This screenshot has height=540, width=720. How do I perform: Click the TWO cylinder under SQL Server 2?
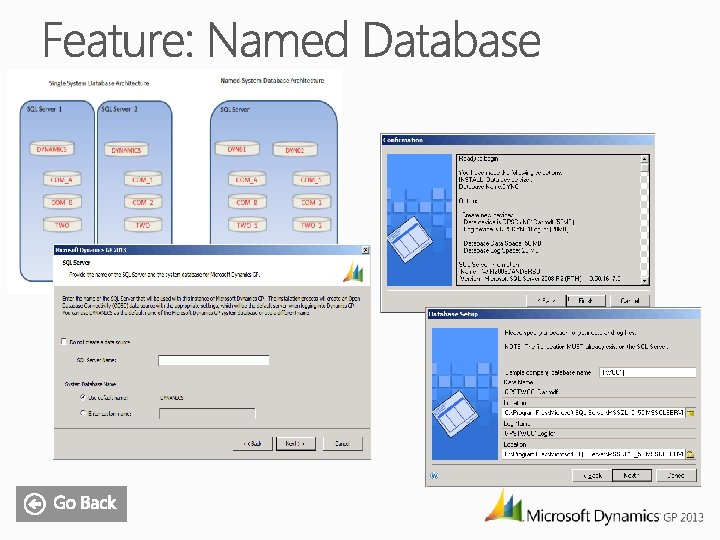click(x=143, y=225)
